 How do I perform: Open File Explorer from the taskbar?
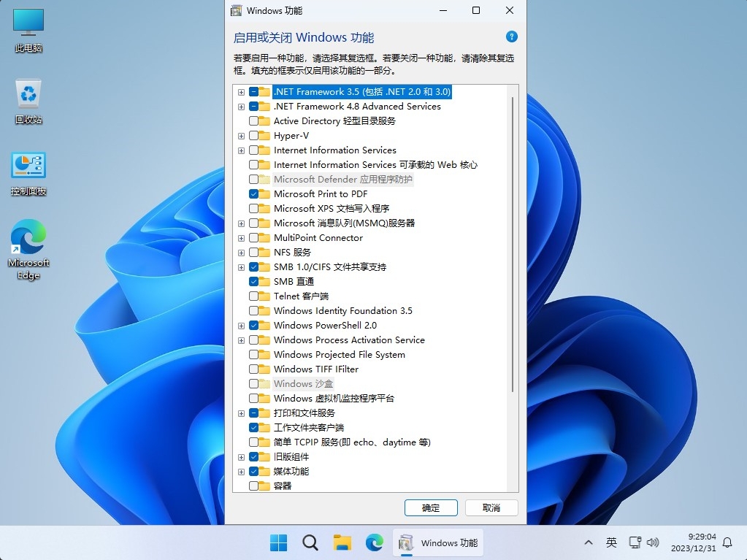click(x=342, y=542)
